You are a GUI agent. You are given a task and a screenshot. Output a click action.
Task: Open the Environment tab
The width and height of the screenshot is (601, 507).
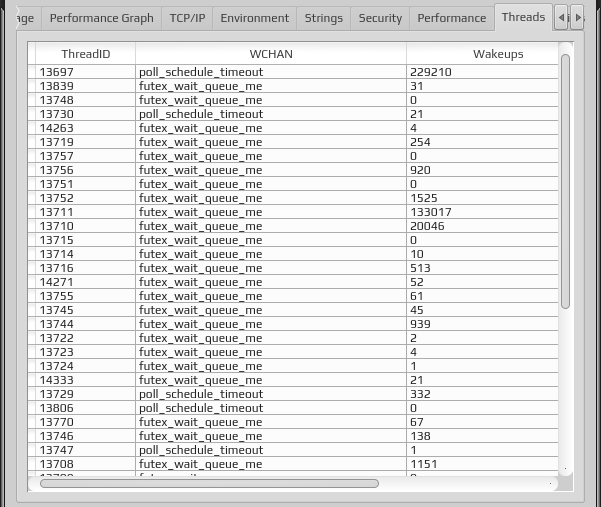[x=255, y=18]
